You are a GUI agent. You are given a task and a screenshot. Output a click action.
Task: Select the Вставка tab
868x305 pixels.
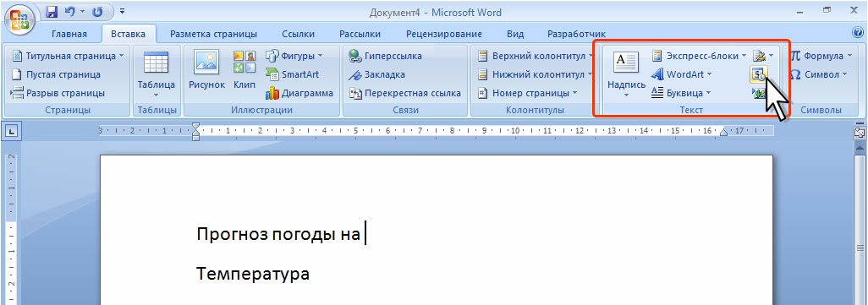coord(129,35)
